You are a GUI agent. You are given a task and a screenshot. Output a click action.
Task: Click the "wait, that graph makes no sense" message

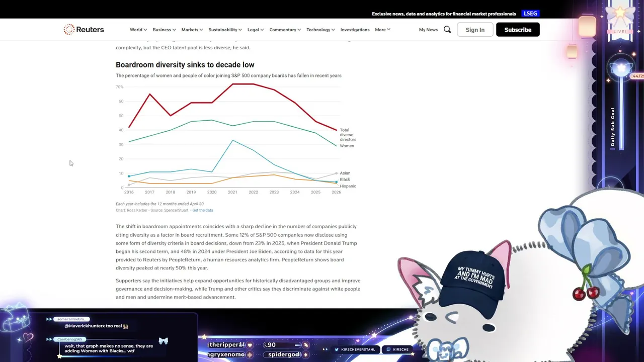point(109,348)
